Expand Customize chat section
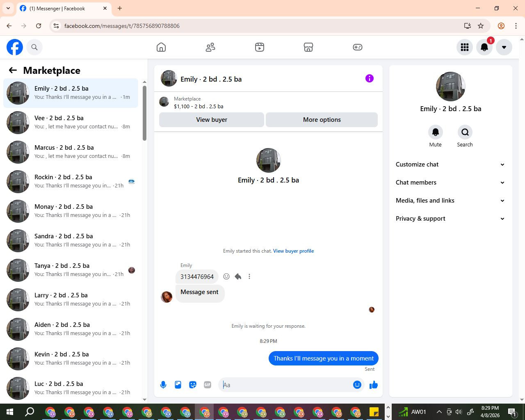Image resolution: width=525 pixels, height=420 pixels. 450,164
